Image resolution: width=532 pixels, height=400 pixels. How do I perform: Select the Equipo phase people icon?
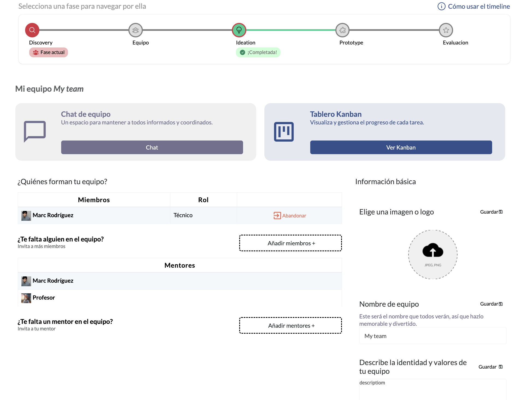(135, 30)
